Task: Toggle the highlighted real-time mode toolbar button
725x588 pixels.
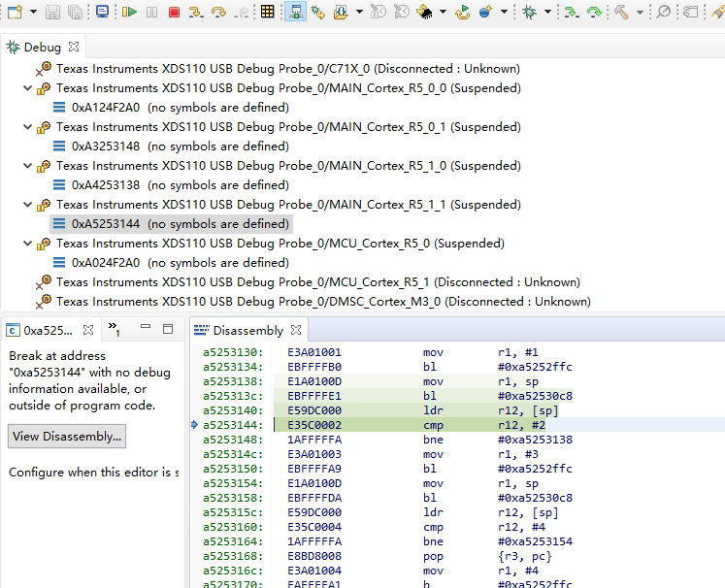Action: click(295, 12)
